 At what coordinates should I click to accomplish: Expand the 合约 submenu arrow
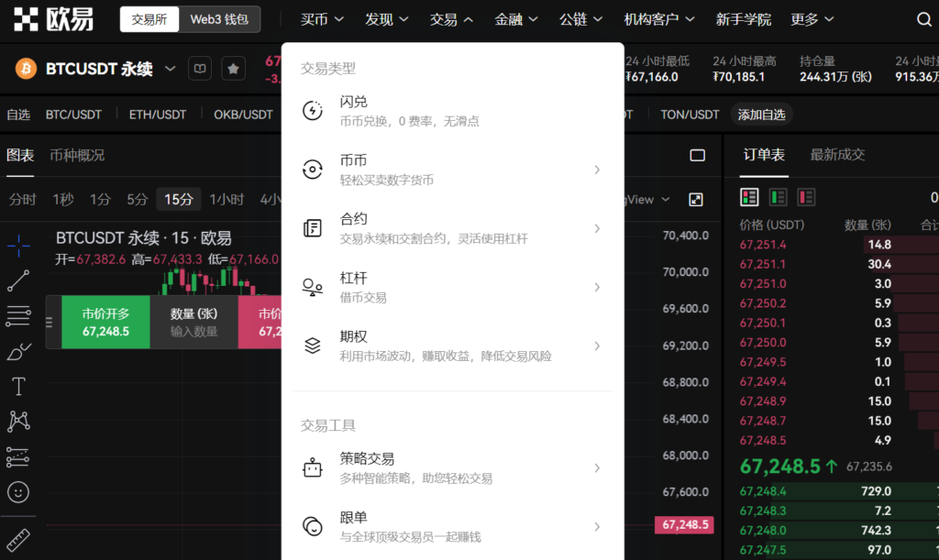pyautogui.click(x=597, y=228)
